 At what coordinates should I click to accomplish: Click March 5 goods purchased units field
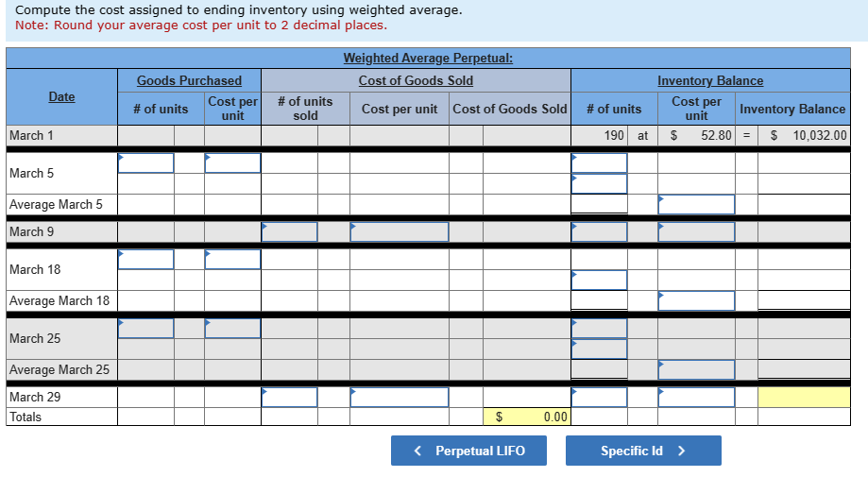tap(145, 162)
